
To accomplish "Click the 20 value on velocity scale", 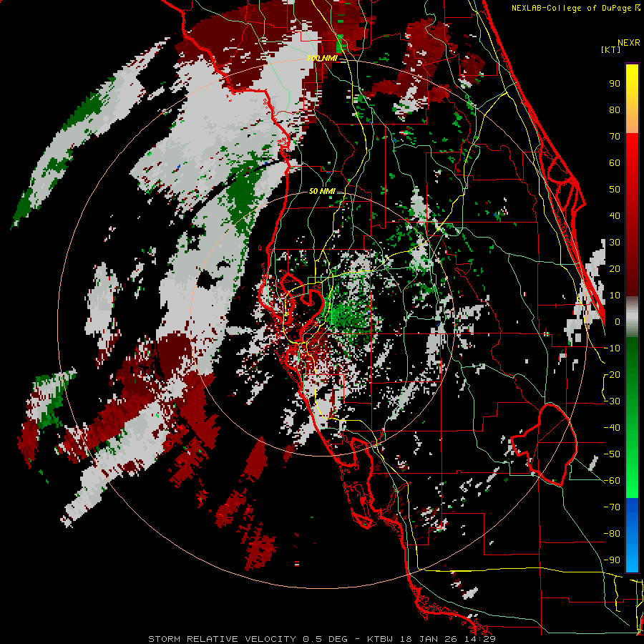I will pos(615,268).
